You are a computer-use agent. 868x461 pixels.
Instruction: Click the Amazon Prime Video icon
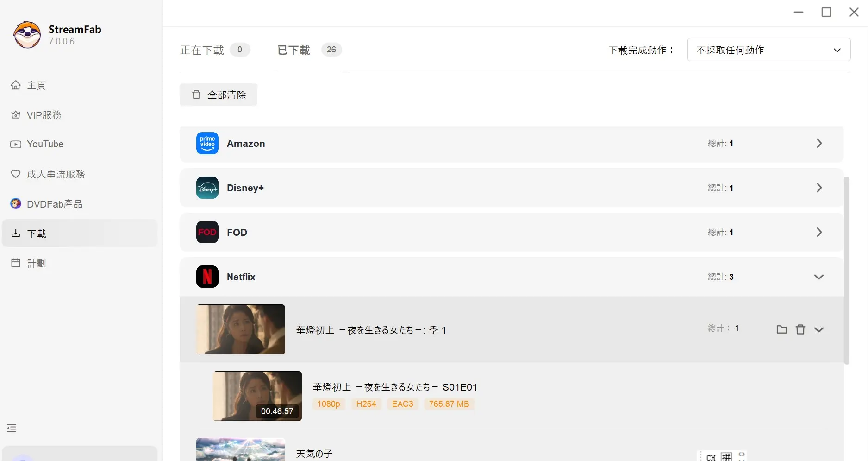click(207, 143)
